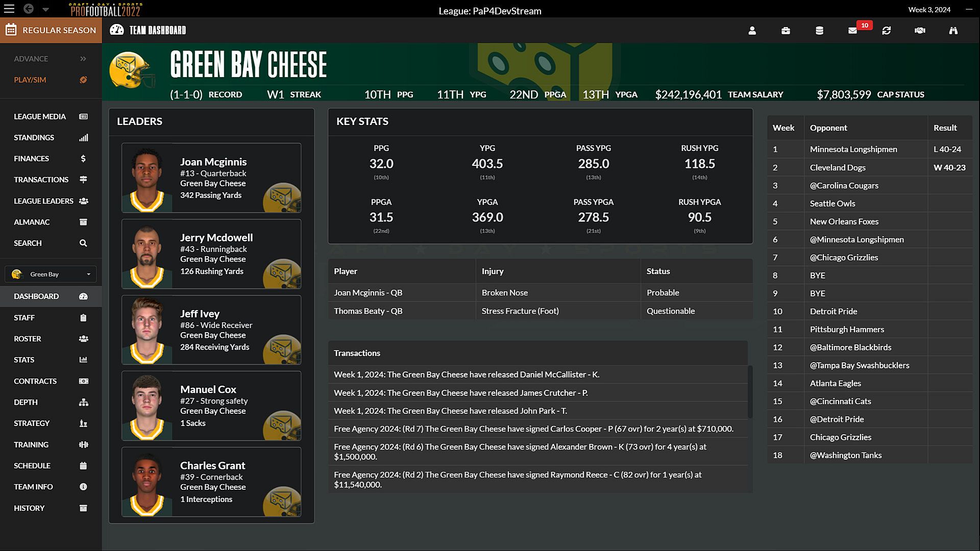The height and width of the screenshot is (551, 980).
Task: Expand the history dropdown next to back arrow
Action: [x=45, y=9]
